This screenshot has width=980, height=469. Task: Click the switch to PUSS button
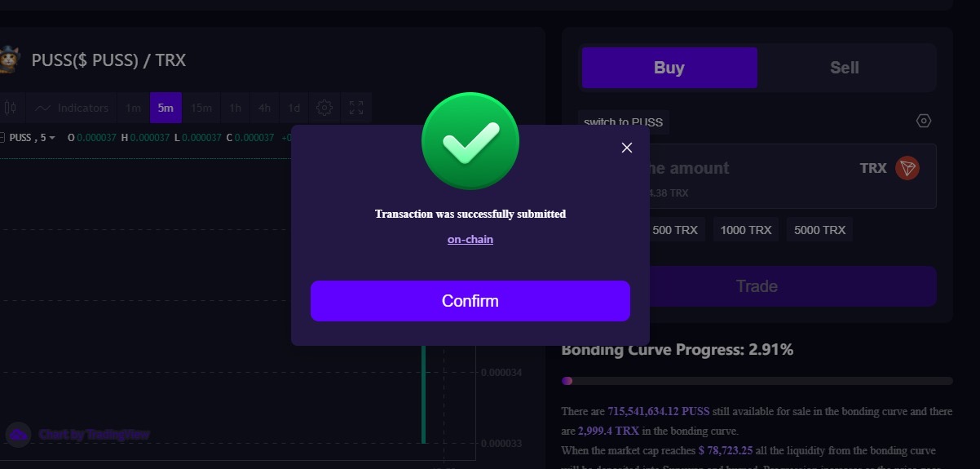pyautogui.click(x=624, y=122)
